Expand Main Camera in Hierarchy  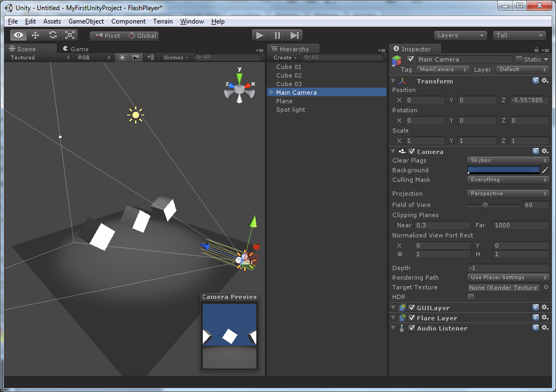coord(272,92)
